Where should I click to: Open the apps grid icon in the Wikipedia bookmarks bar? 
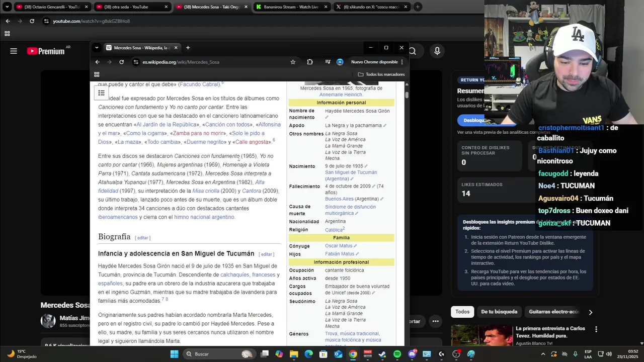point(97,74)
